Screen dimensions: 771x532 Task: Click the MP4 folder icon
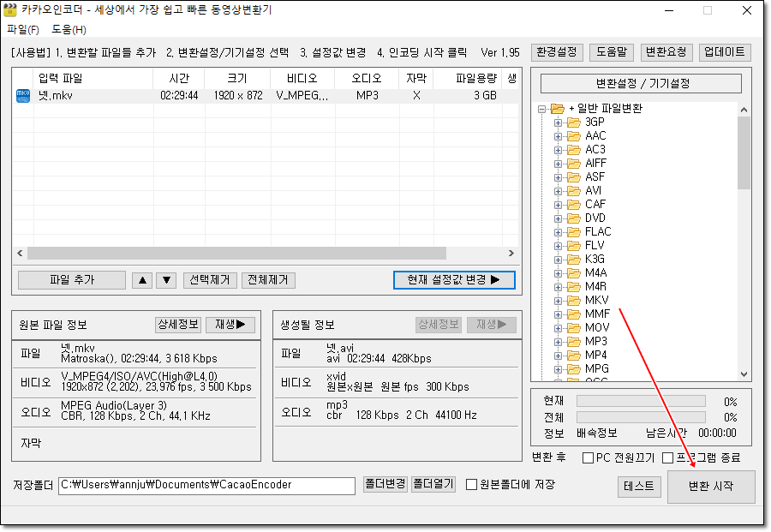(x=573, y=356)
